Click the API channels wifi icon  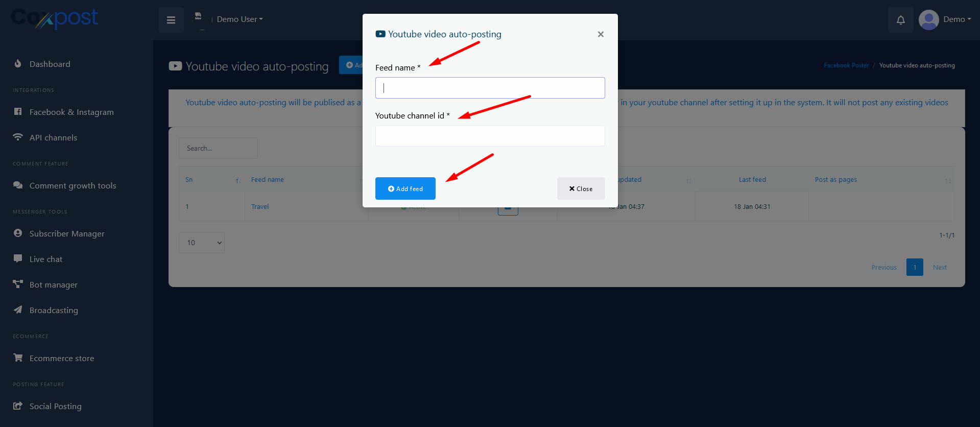click(x=18, y=137)
